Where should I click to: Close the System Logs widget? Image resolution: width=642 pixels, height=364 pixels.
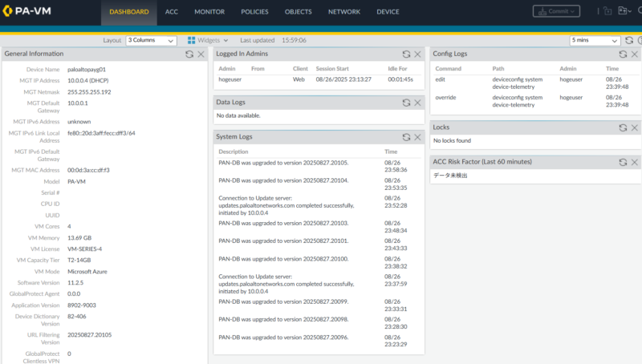[x=417, y=137]
